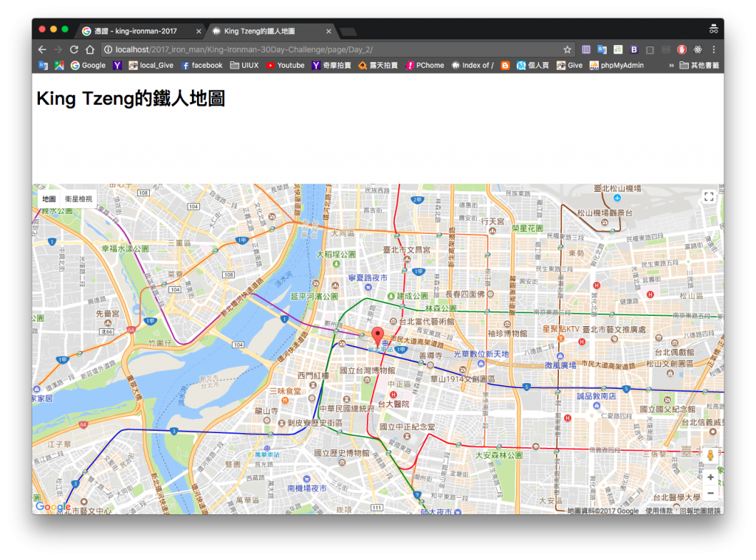This screenshot has height=560, width=756.
Task: Open the orange Blogger bookmark icon
Action: pyautogui.click(x=505, y=66)
